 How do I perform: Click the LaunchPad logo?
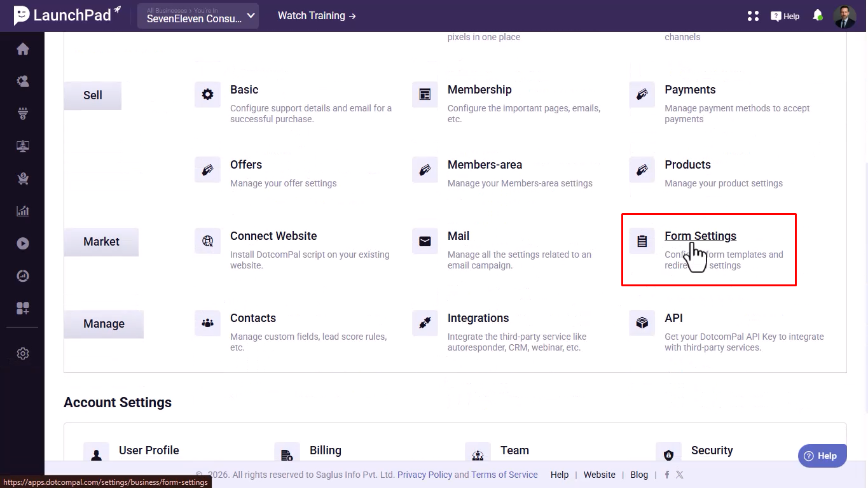tap(67, 15)
